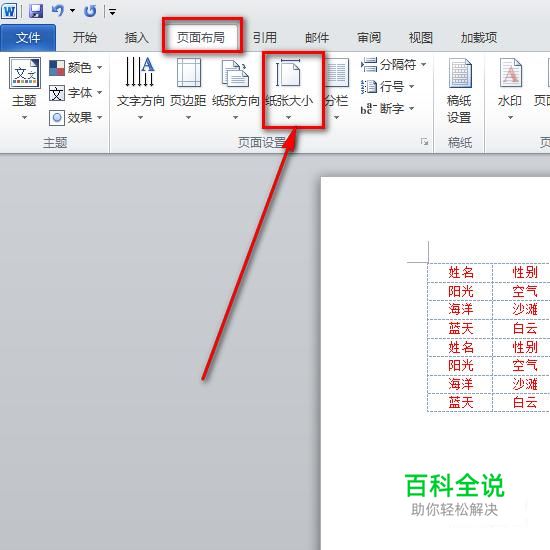The width and height of the screenshot is (550, 550).
Task: Open the 审阅 tab
Action: click(x=369, y=38)
